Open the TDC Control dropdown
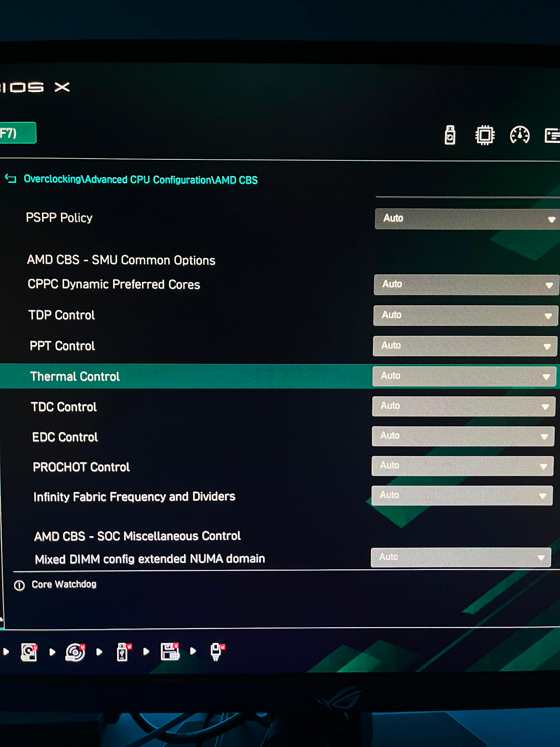Screen dimensions: 560x747 coord(464,406)
